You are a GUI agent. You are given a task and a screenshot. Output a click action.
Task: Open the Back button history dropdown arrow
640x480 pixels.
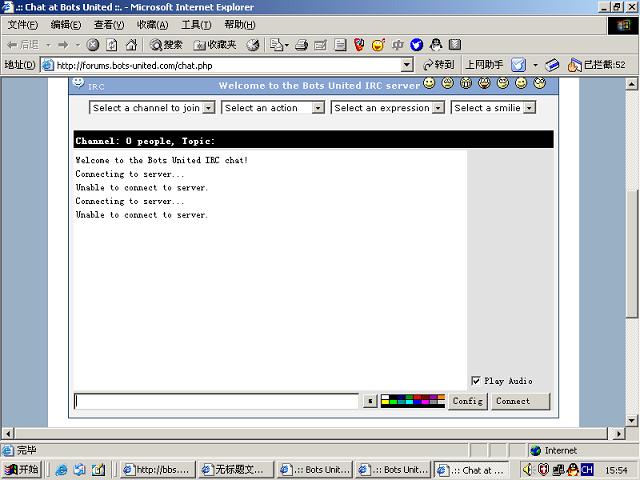coord(48,45)
